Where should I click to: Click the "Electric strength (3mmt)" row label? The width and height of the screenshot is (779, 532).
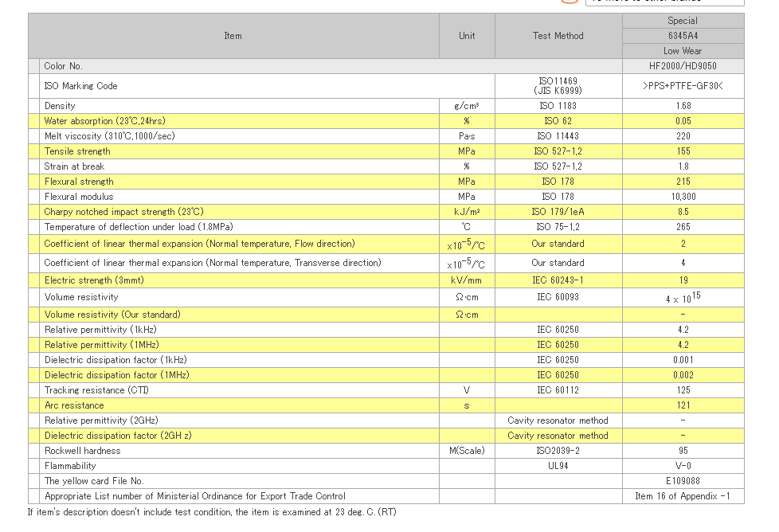click(x=94, y=280)
